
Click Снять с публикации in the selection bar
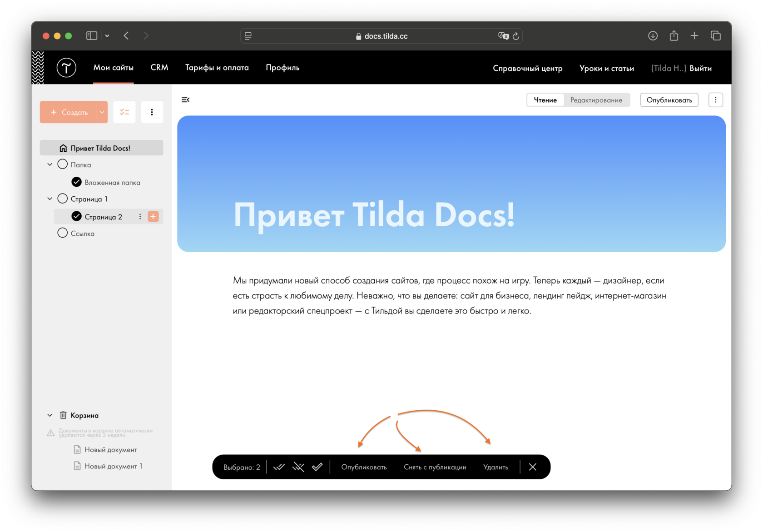click(x=435, y=467)
